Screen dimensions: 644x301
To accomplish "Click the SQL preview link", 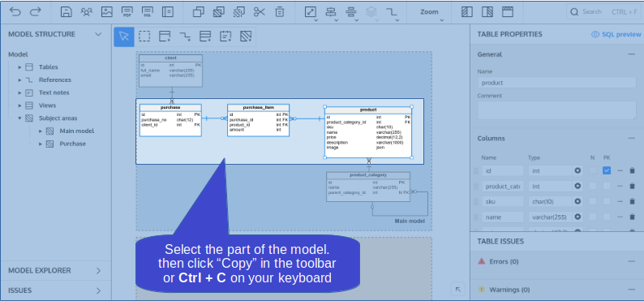I will (616, 35).
